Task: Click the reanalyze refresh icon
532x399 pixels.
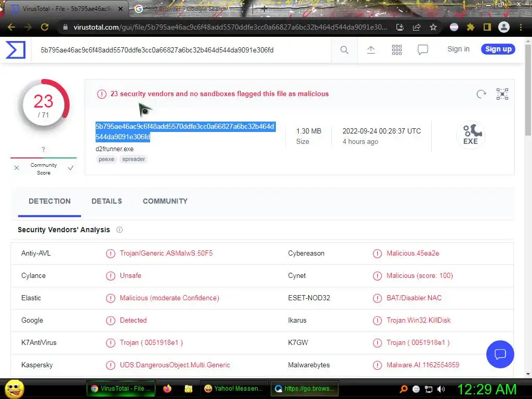Action: pyautogui.click(x=481, y=94)
